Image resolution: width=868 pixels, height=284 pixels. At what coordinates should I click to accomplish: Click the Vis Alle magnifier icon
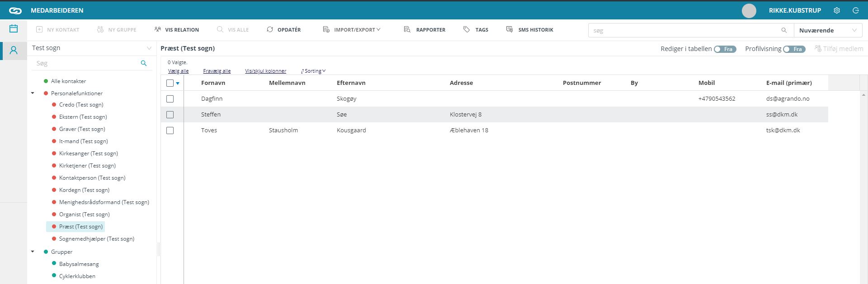pos(220,29)
